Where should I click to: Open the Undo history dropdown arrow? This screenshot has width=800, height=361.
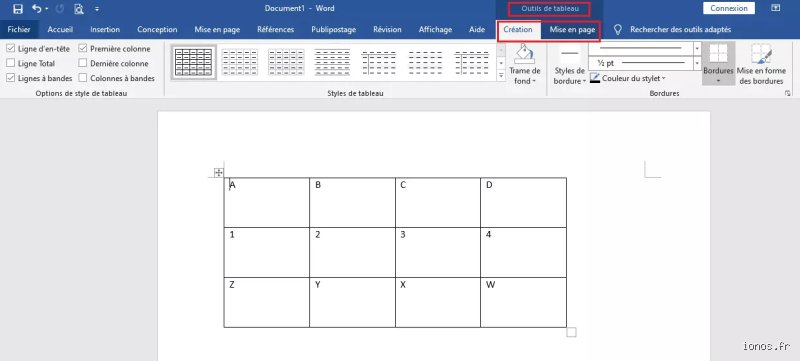pyautogui.click(x=46, y=9)
